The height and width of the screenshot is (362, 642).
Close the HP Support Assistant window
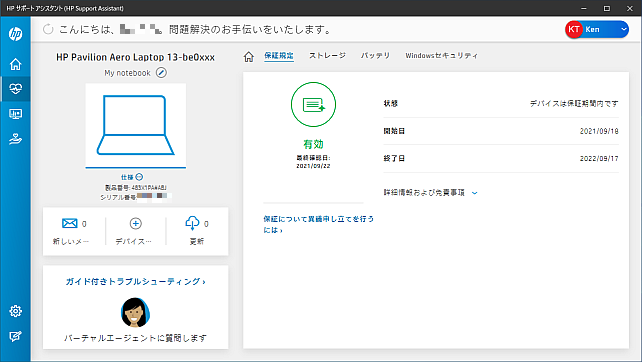[630, 8]
